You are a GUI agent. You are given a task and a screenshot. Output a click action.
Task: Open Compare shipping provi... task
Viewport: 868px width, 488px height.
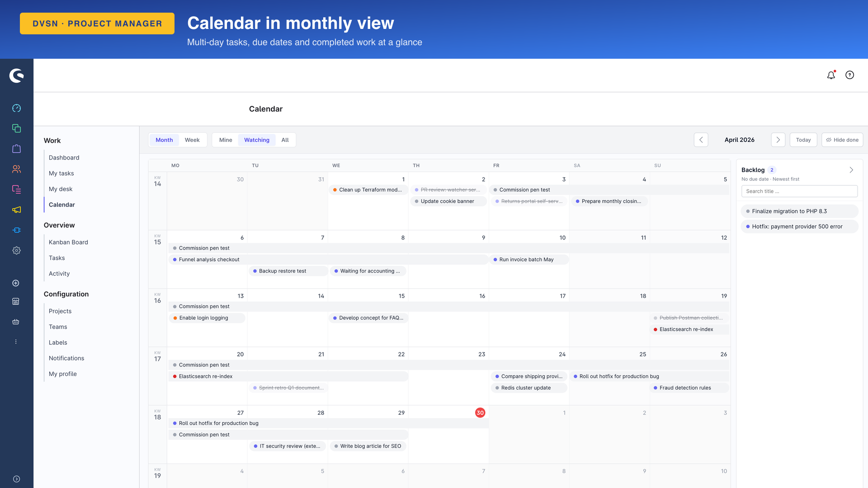(x=529, y=376)
